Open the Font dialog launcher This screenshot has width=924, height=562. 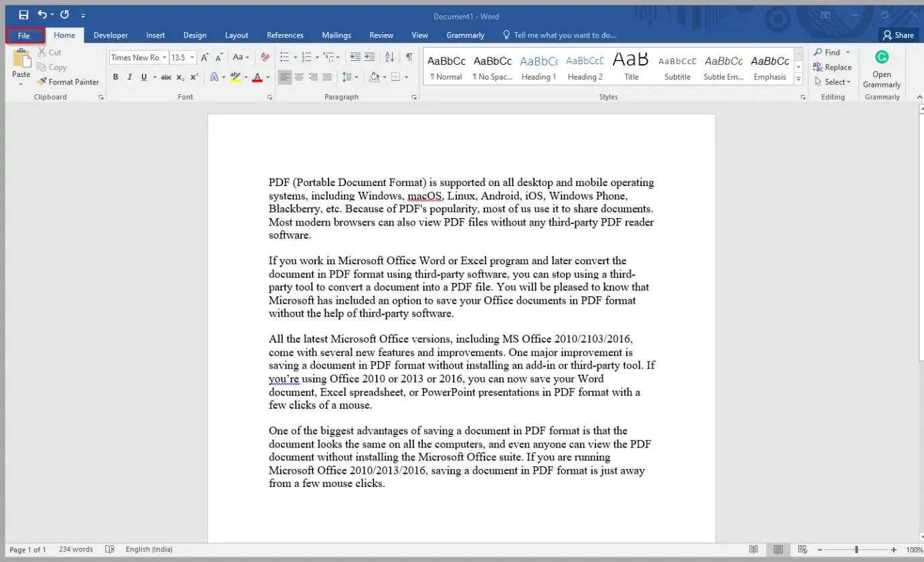tap(270, 98)
